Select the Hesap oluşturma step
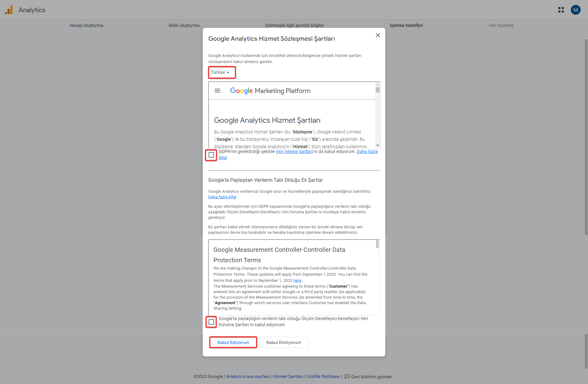588x384 pixels. click(86, 25)
